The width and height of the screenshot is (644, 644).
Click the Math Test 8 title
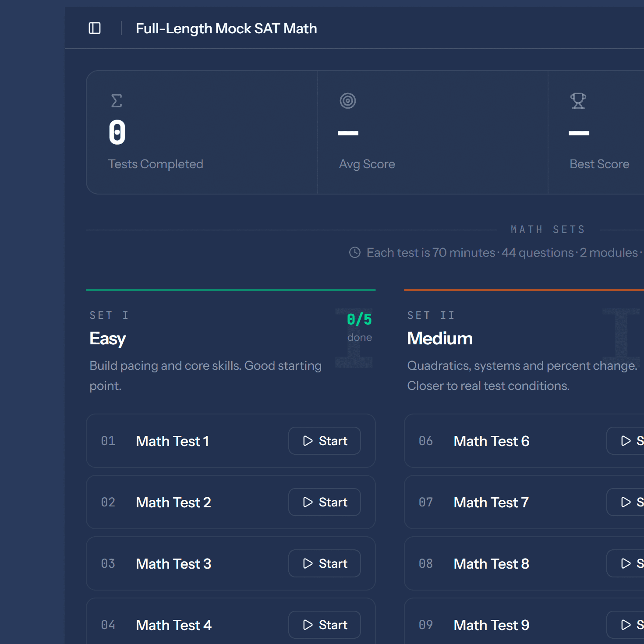click(x=492, y=564)
